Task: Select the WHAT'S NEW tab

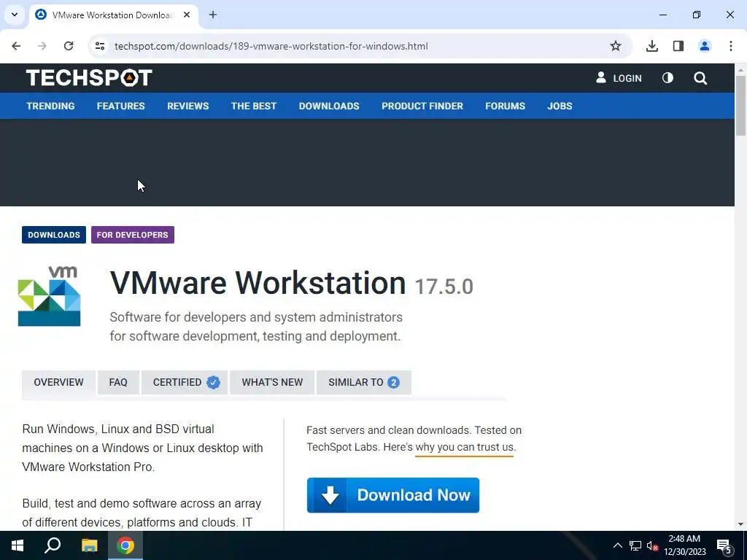Action: [272, 382]
